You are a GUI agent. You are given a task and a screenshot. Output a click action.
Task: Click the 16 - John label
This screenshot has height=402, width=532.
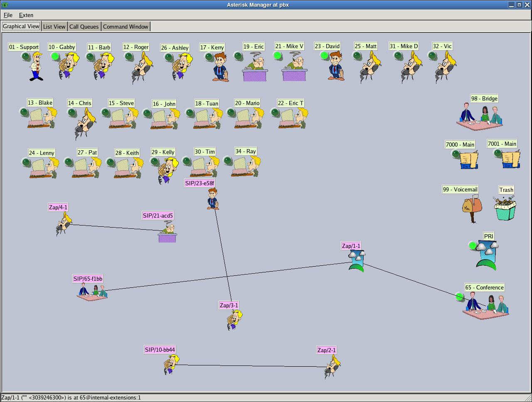tap(164, 104)
